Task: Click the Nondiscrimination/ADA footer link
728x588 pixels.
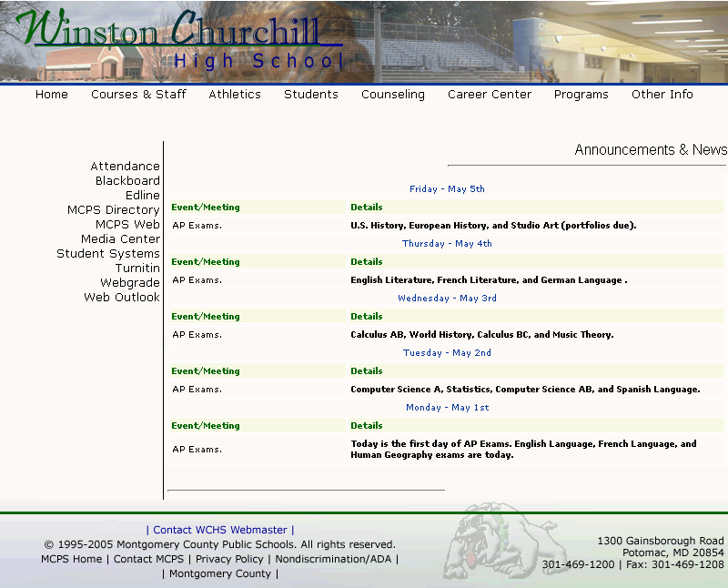Action: (x=333, y=559)
